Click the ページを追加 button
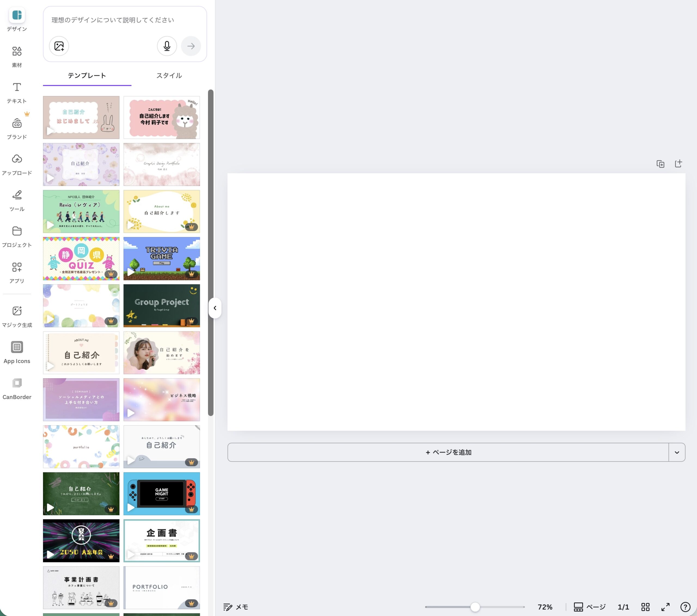Viewport: 697px width, 616px height. click(448, 452)
